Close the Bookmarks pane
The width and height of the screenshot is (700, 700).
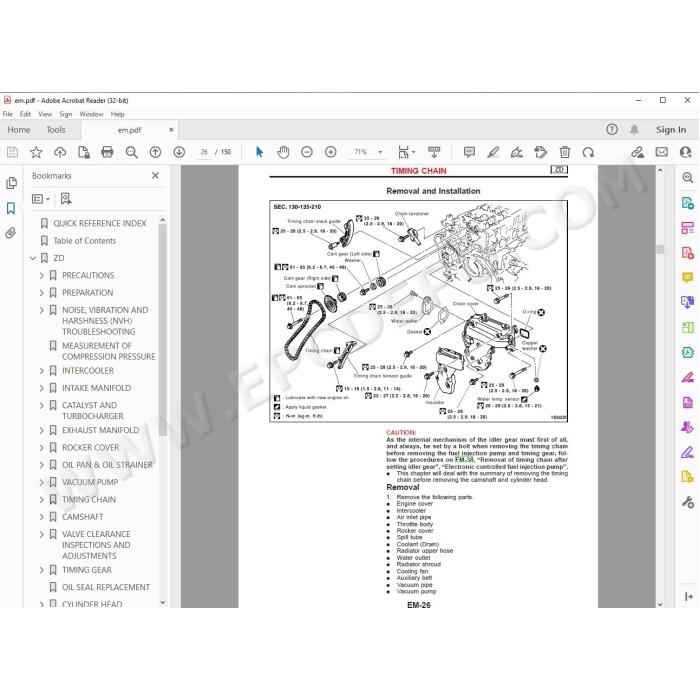coord(155,175)
